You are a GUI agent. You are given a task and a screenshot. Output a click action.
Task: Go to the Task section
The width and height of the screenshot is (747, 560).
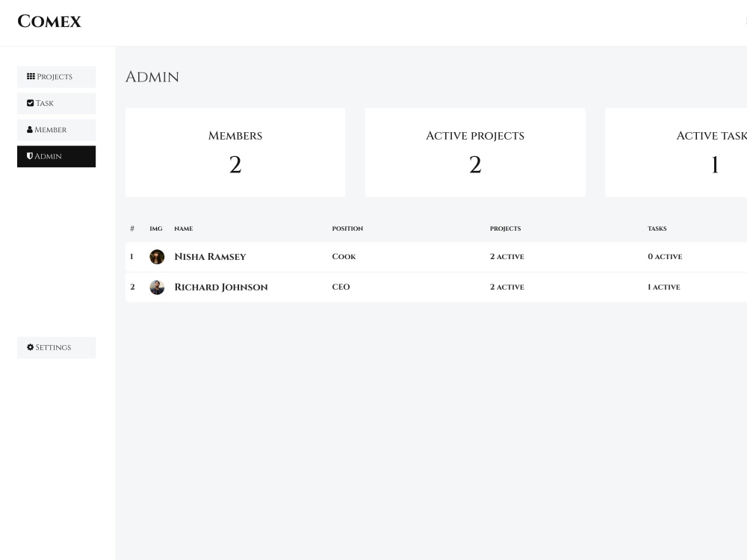[56, 103]
